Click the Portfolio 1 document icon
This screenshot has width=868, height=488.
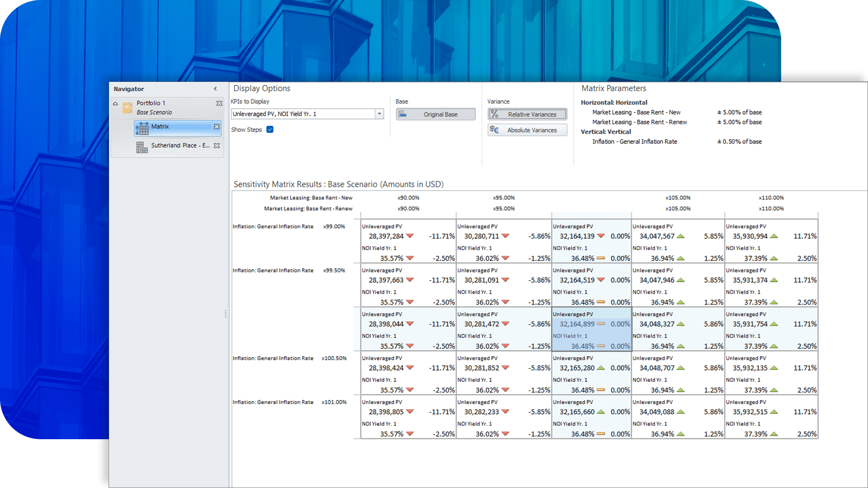tap(128, 108)
